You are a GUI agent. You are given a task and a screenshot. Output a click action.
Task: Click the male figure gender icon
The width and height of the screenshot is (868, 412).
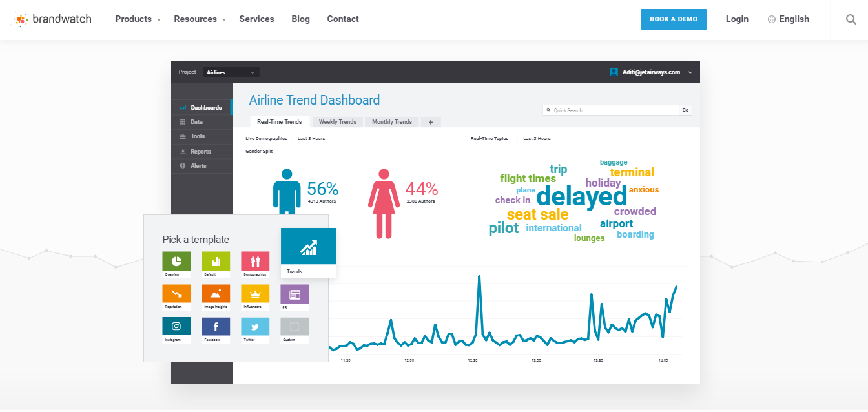coord(287,192)
